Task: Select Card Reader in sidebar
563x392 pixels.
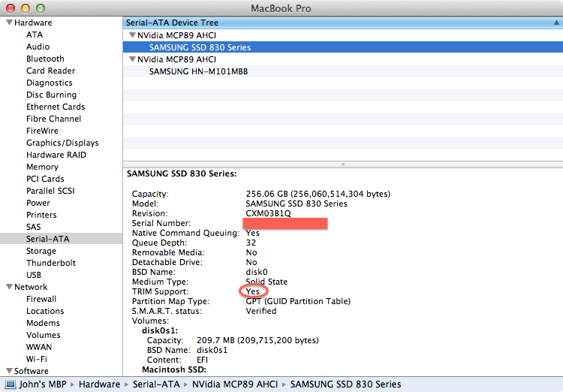Action: [50, 71]
